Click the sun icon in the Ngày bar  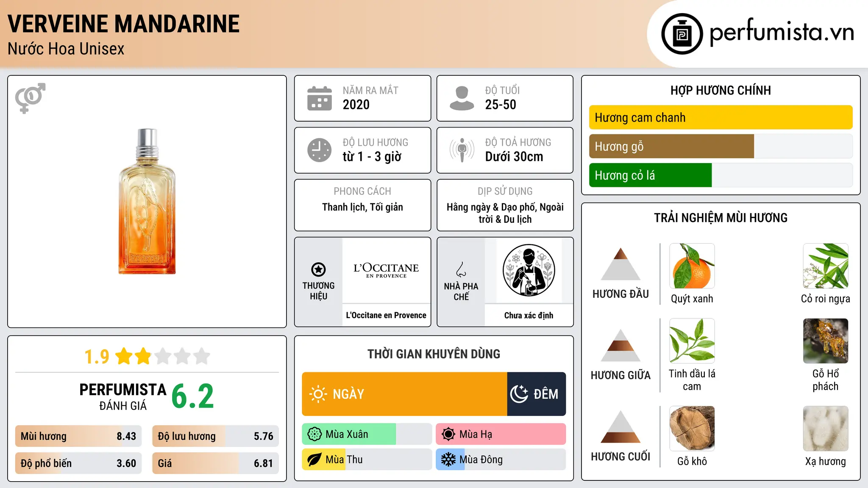point(318,394)
